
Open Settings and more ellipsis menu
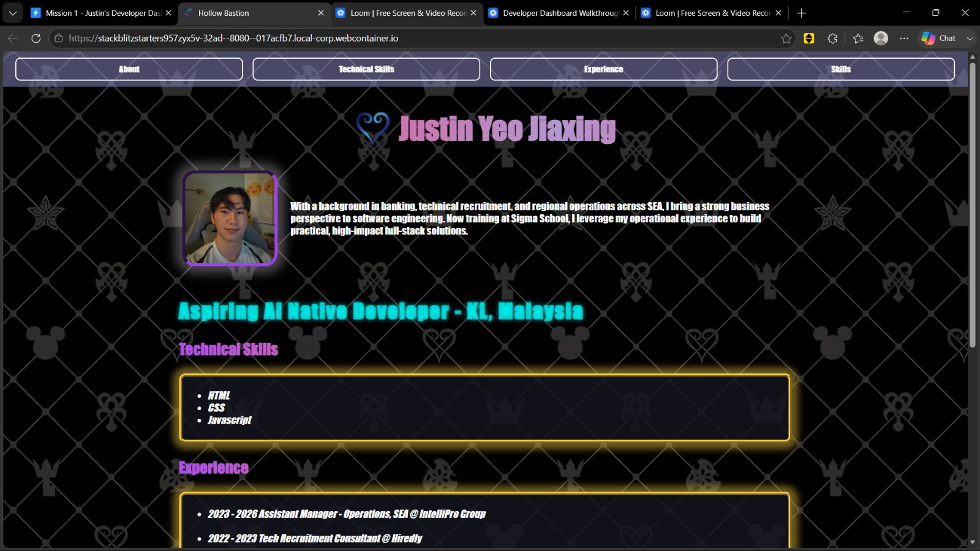pos(904,39)
